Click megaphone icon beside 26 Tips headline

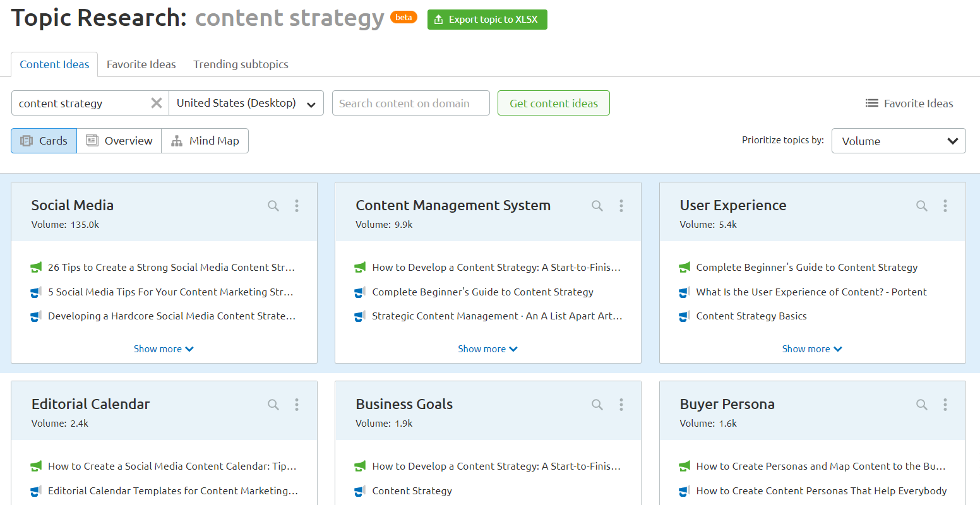point(36,268)
